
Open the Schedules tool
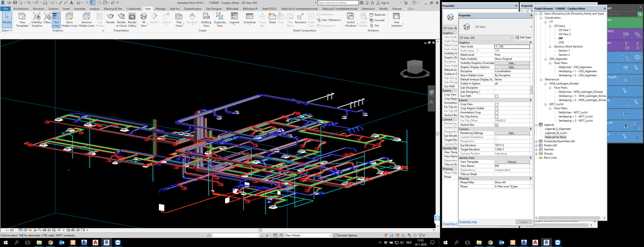point(249,19)
